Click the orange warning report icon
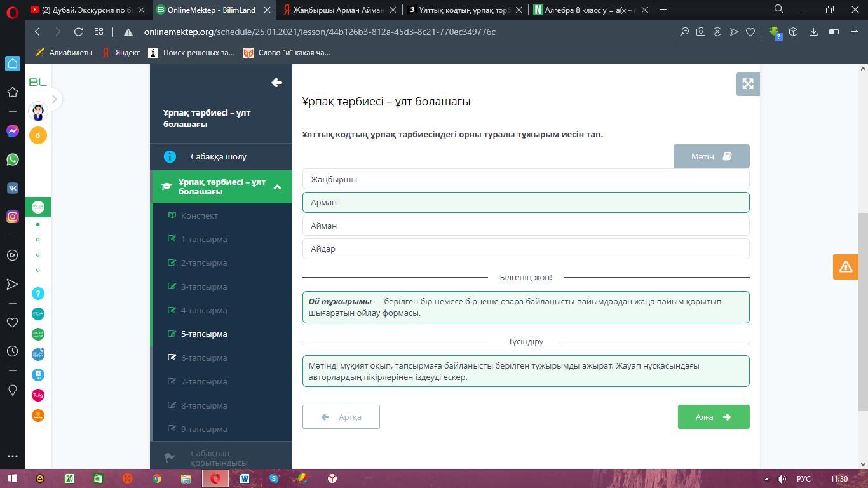Image resolution: width=868 pixels, height=488 pixels. pyautogui.click(x=846, y=267)
